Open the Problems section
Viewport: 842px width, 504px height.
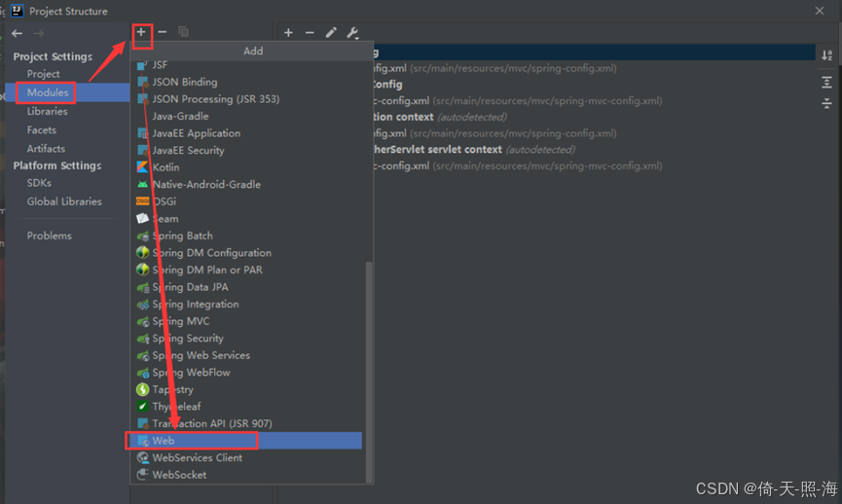click(x=50, y=235)
